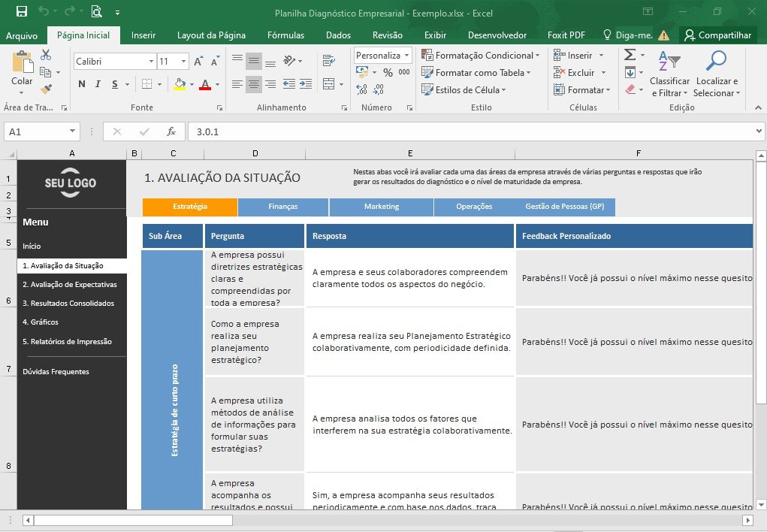Go to Marketing section in sheet
767x532 pixels.
point(382,207)
